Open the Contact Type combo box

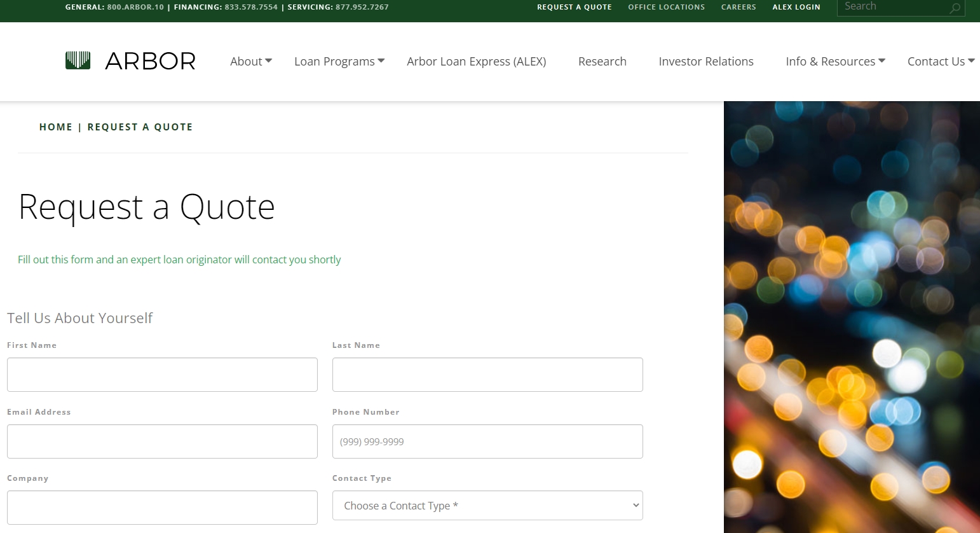tap(487, 506)
